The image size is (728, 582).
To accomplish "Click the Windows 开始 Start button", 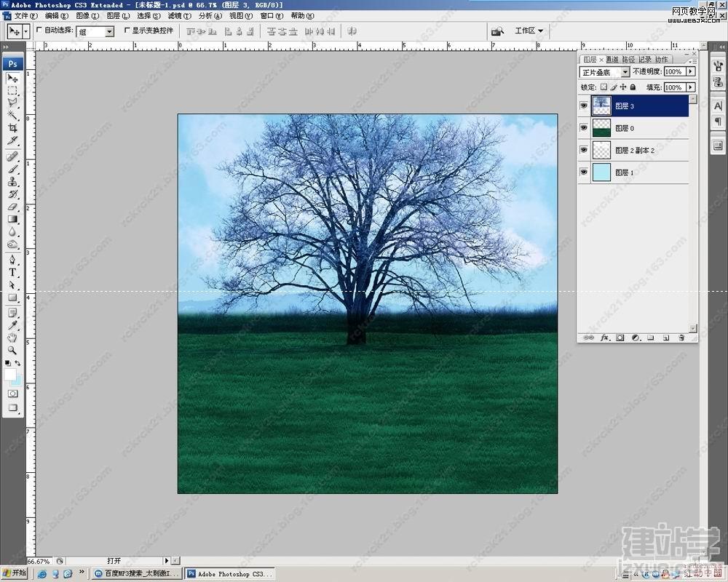I will coord(15,573).
